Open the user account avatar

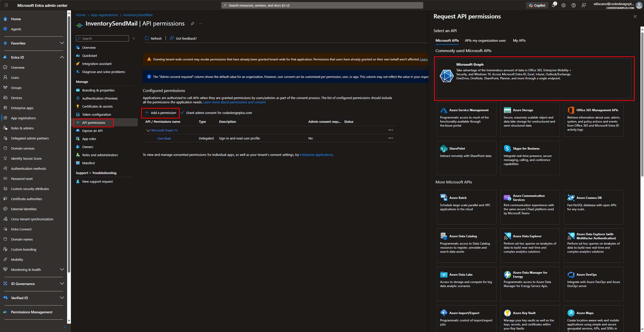tap(639, 5)
